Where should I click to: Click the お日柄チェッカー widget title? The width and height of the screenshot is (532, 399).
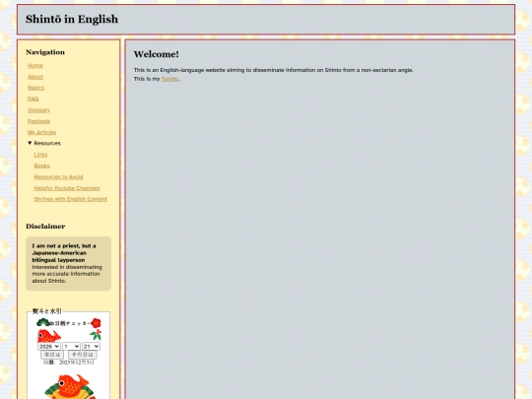[x=70, y=323]
